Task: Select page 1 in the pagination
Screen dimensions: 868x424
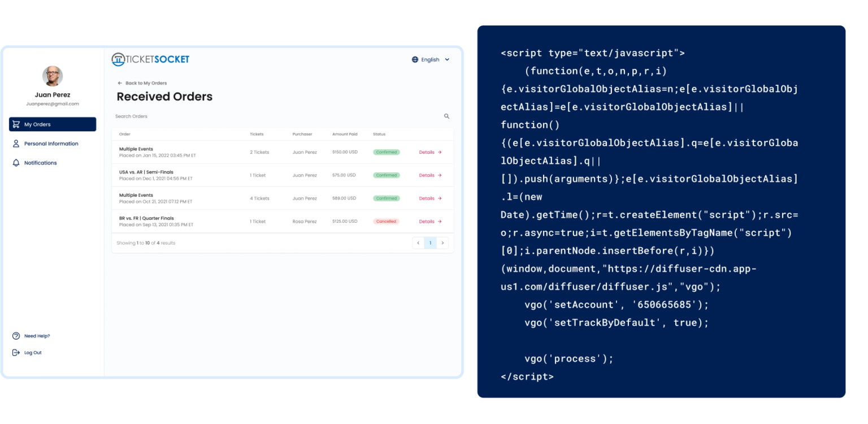Action: click(430, 243)
